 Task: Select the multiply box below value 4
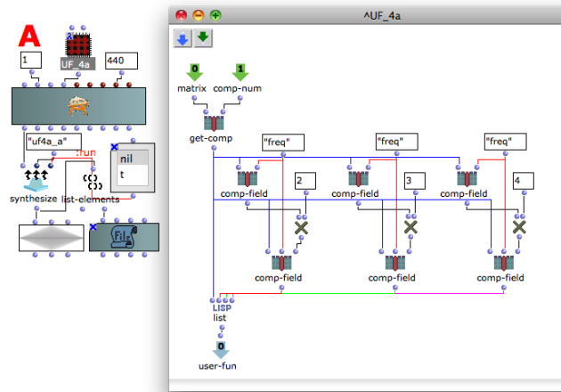point(519,227)
